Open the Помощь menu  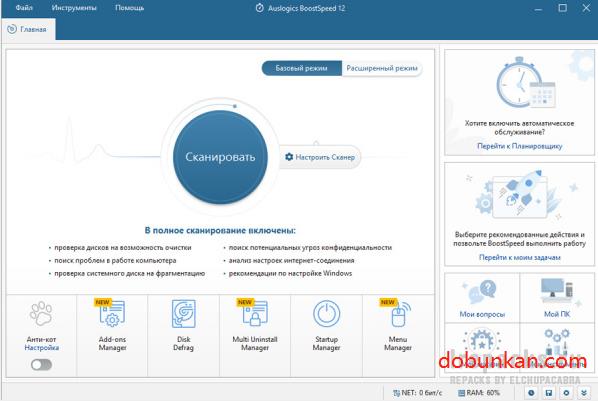pyautogui.click(x=130, y=8)
